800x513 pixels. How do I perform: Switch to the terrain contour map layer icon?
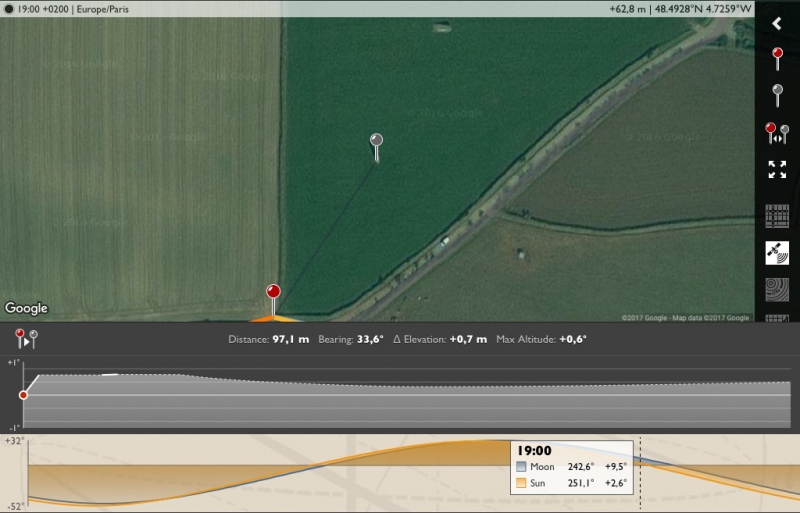tap(777, 289)
